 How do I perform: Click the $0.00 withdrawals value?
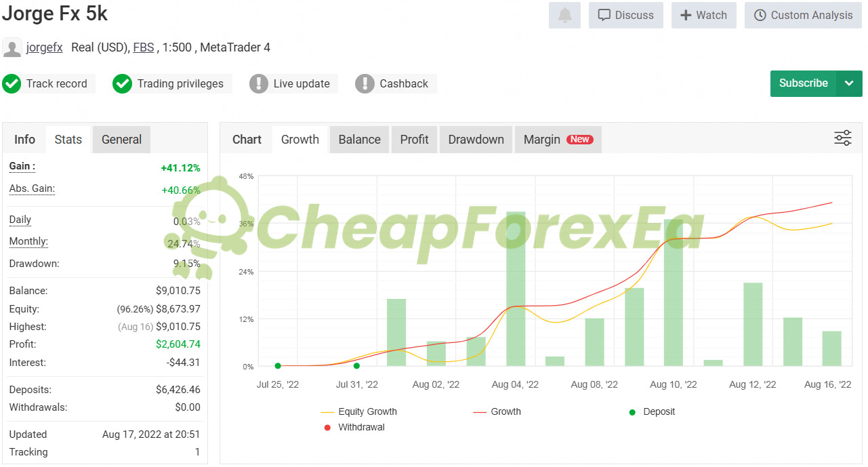188,407
